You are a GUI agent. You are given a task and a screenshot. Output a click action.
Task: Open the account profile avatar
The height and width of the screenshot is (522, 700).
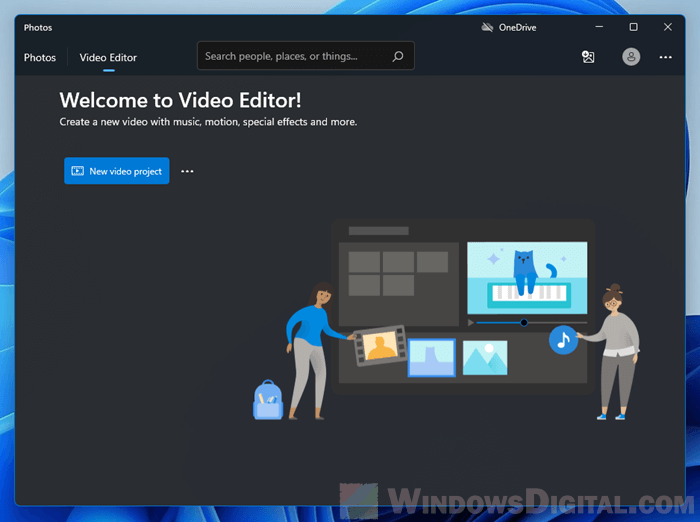[x=631, y=57]
